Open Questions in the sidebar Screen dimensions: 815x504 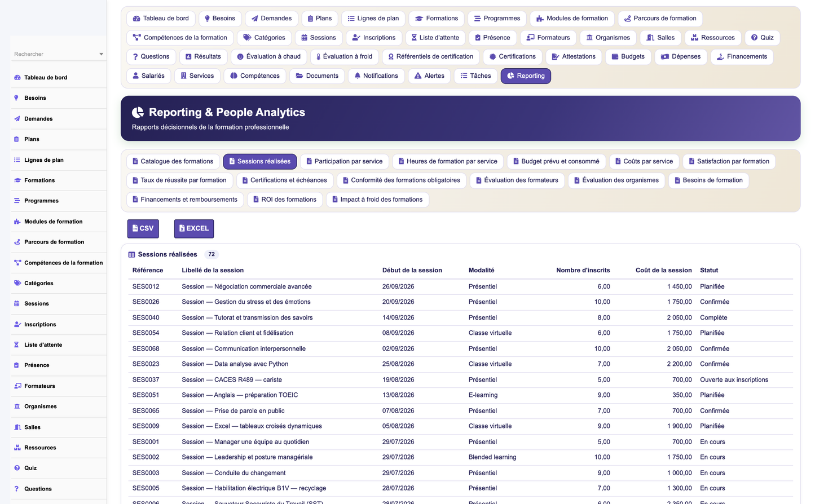[x=59, y=489]
